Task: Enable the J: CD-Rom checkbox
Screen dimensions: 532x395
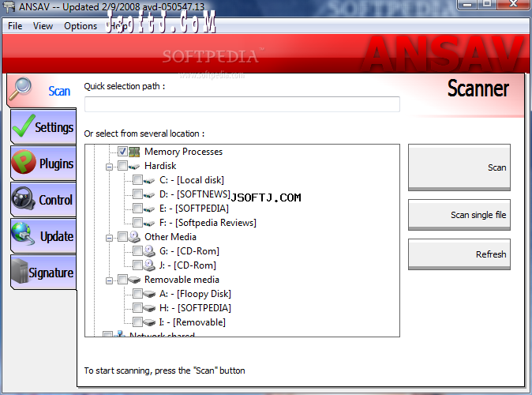Action: pos(137,265)
